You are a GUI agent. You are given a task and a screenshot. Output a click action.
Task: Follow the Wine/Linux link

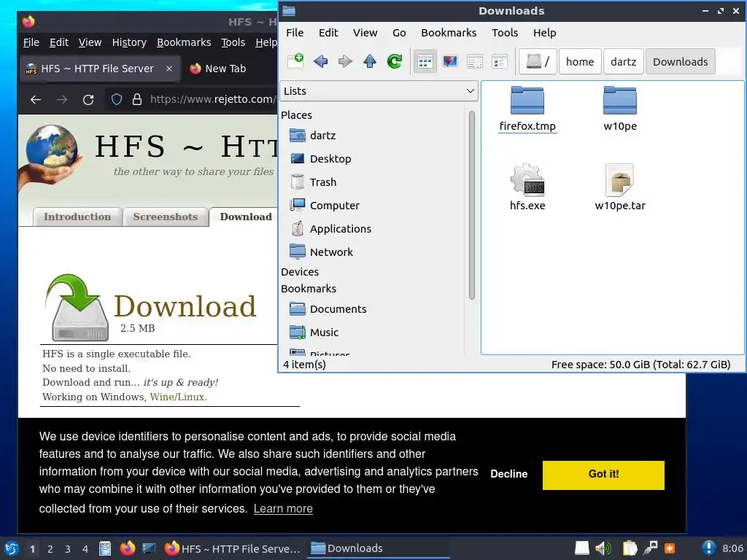(x=178, y=397)
